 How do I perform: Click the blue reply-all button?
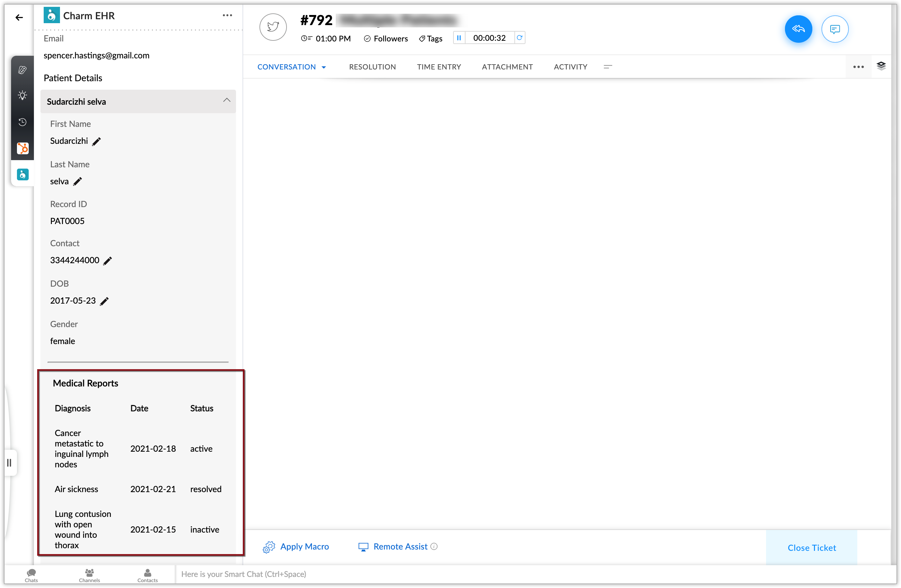pyautogui.click(x=798, y=29)
